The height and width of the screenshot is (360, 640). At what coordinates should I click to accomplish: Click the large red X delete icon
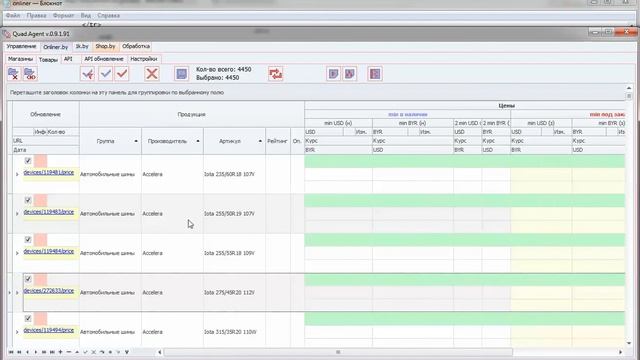[152, 74]
